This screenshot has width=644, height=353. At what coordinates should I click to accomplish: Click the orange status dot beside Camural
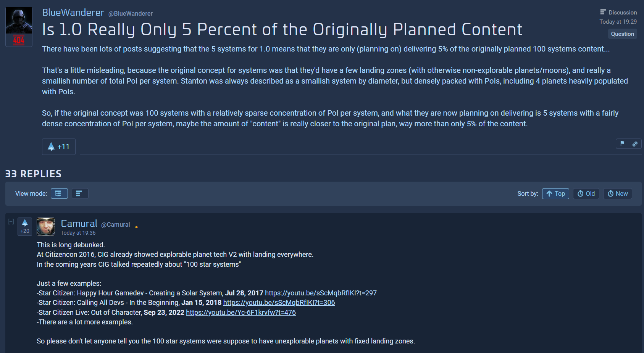(136, 227)
